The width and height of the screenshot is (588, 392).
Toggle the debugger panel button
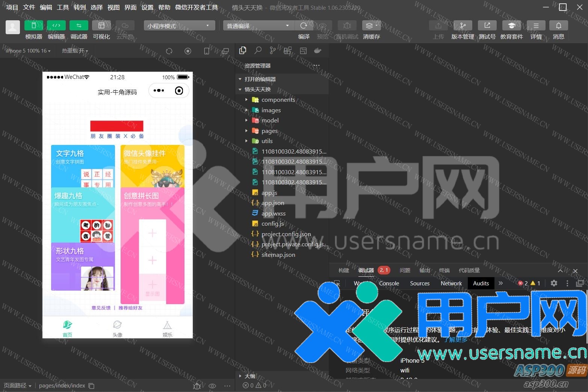point(79,26)
